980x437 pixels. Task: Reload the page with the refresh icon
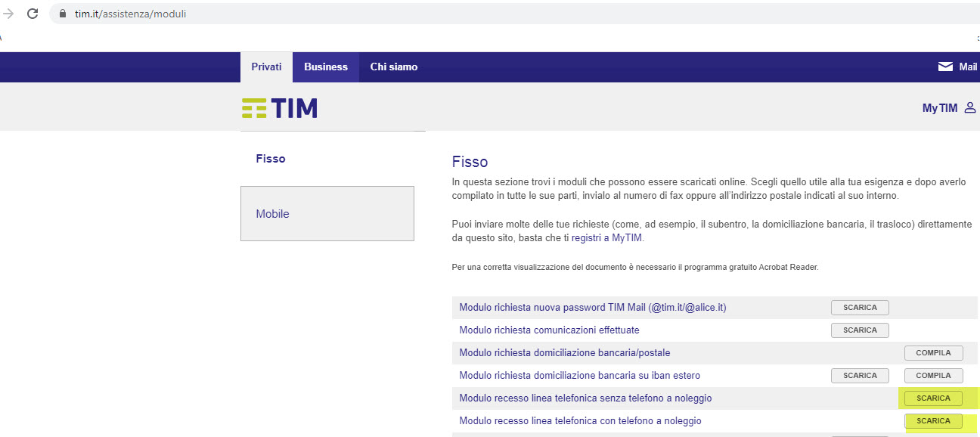[x=33, y=14]
